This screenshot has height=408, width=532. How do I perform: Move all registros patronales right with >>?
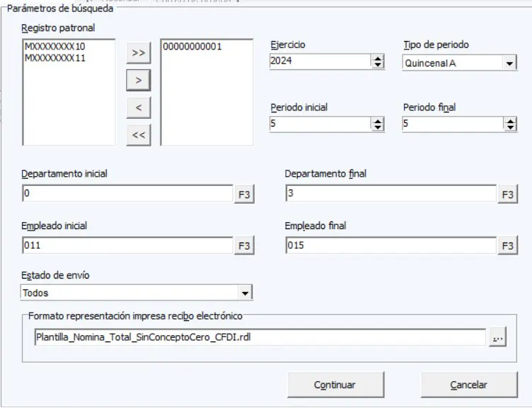(138, 53)
